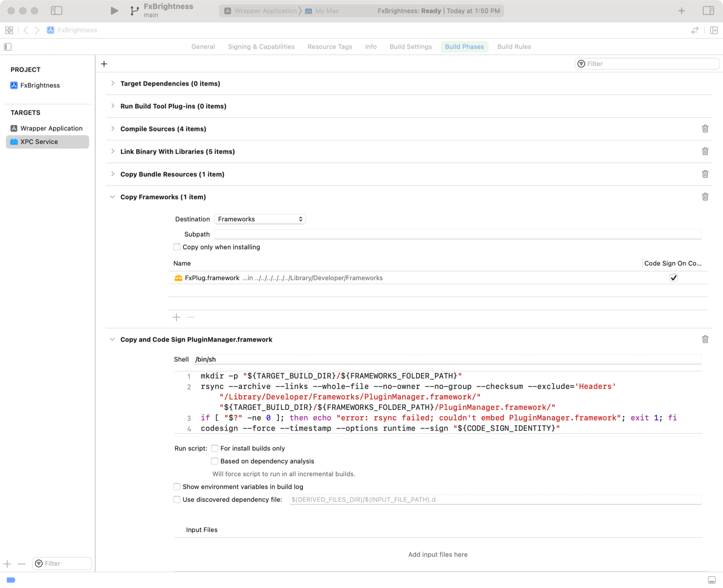Toggle the navigator sidebar icon in toolbar
The height and width of the screenshot is (588, 723).
(57, 11)
